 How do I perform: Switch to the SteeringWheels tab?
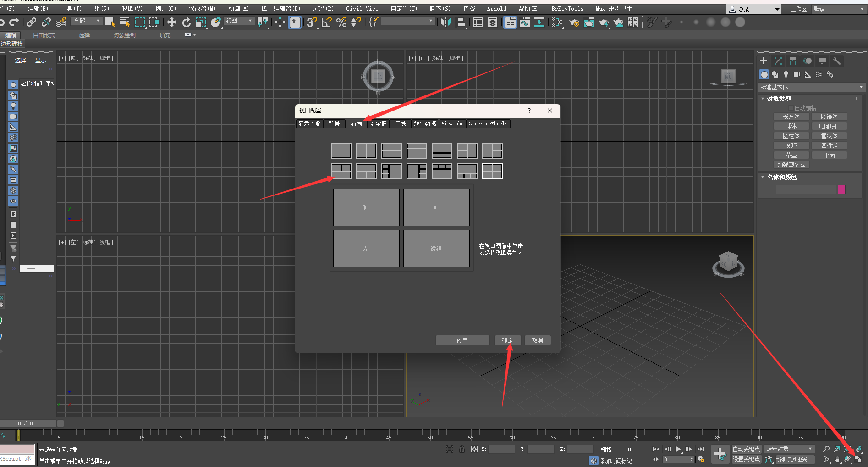pos(488,123)
